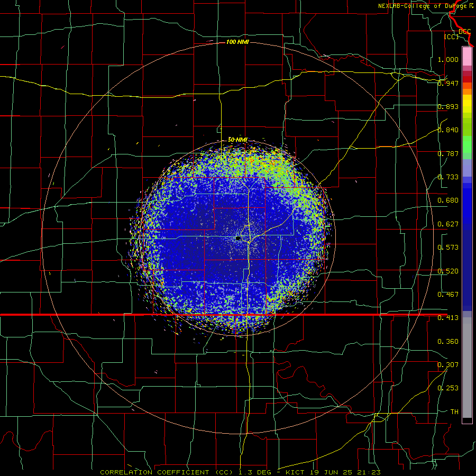476x476 pixels.
Task: Select the 0.467 legend value
Action: (x=448, y=295)
